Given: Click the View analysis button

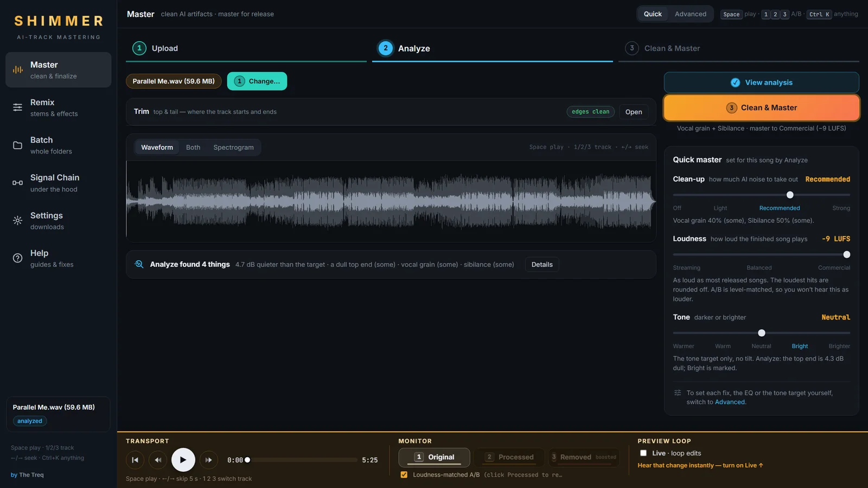Looking at the screenshot, I should [x=762, y=82].
